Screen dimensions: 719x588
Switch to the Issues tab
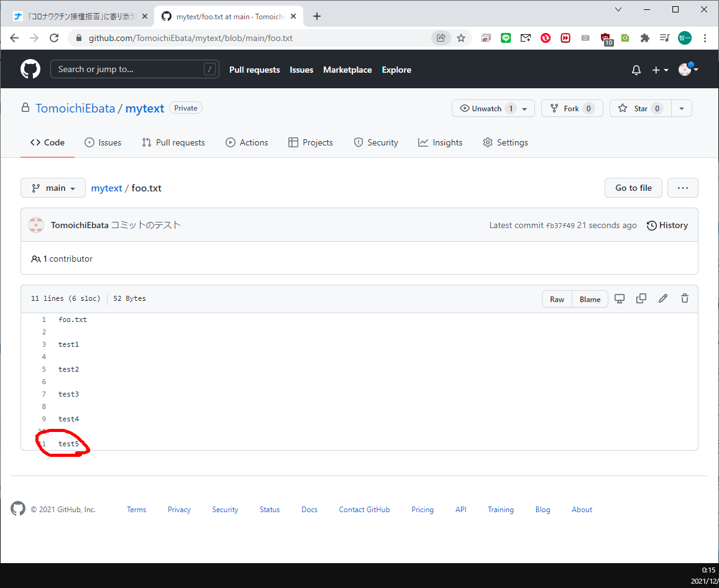pyautogui.click(x=103, y=142)
